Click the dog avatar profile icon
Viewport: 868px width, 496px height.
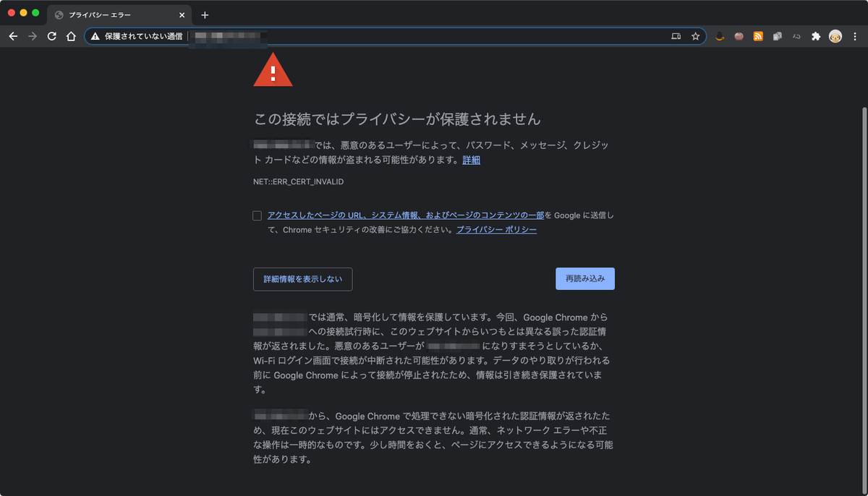tap(835, 36)
